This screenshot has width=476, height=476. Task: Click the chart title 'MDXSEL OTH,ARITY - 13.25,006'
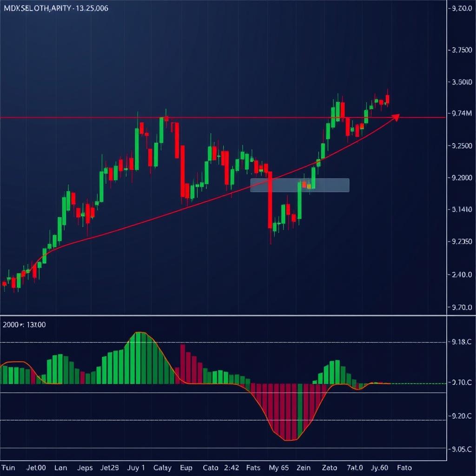tap(56, 8)
